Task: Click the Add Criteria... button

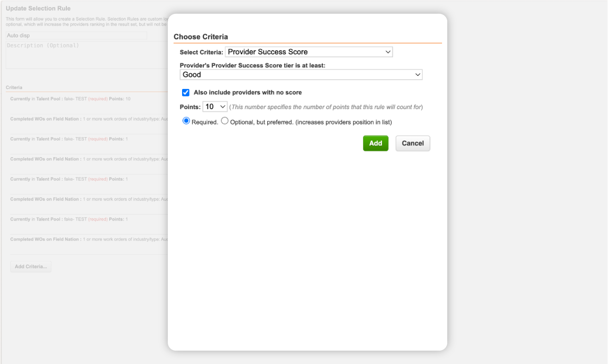Action: [x=31, y=266]
